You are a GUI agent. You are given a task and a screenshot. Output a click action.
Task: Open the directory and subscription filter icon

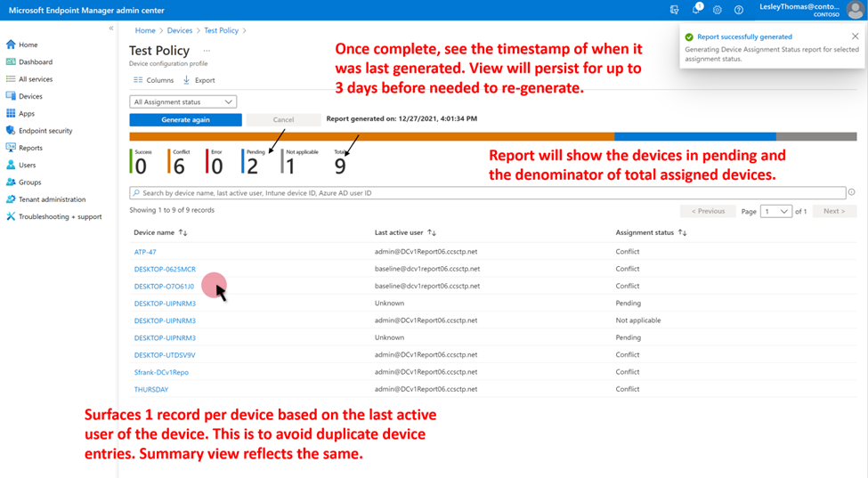pos(674,10)
